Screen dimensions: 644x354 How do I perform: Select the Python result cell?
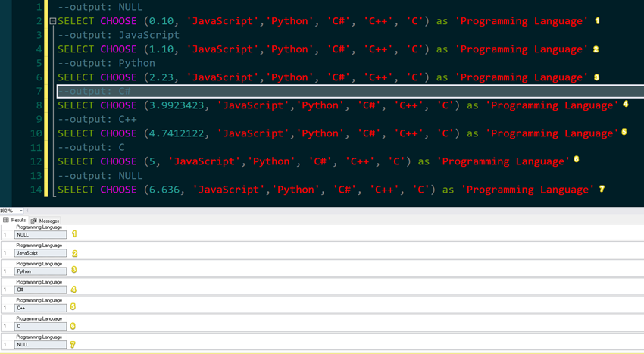click(40, 271)
